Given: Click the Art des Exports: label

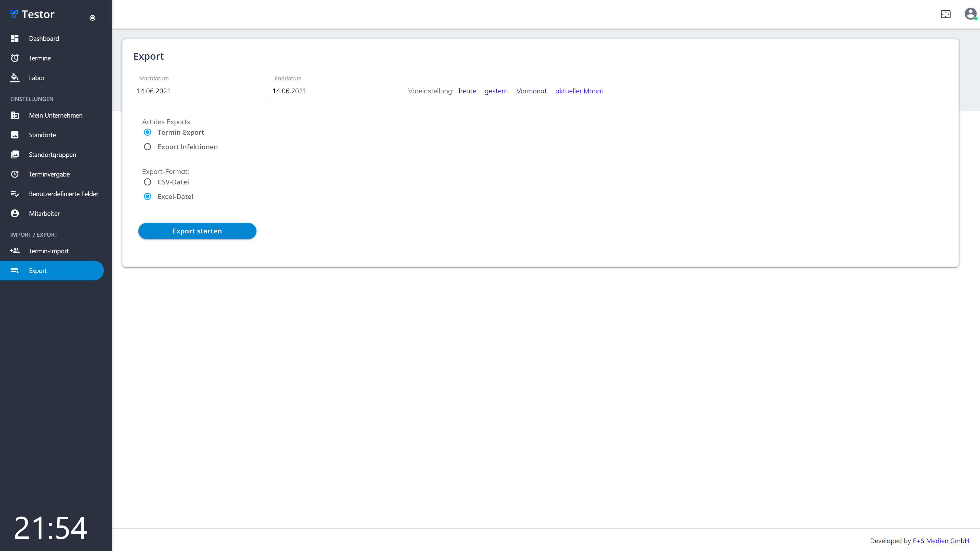Looking at the screenshot, I should [x=167, y=122].
